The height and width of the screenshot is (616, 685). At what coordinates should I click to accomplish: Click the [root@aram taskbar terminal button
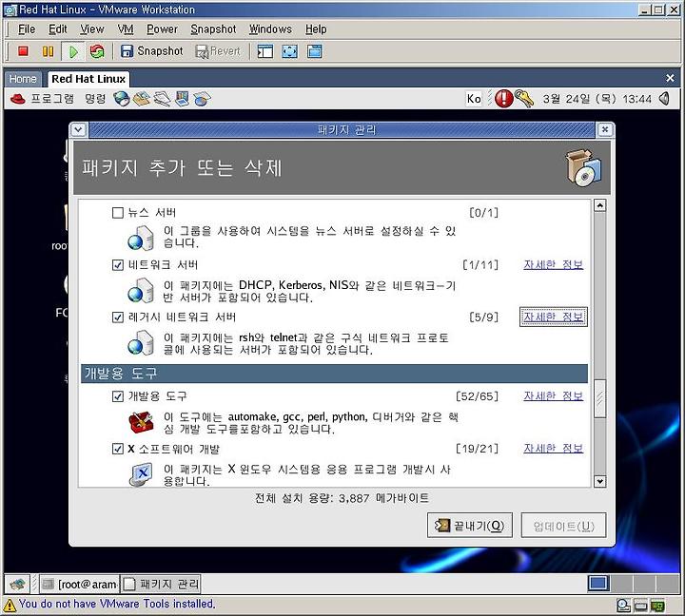[x=80, y=584]
